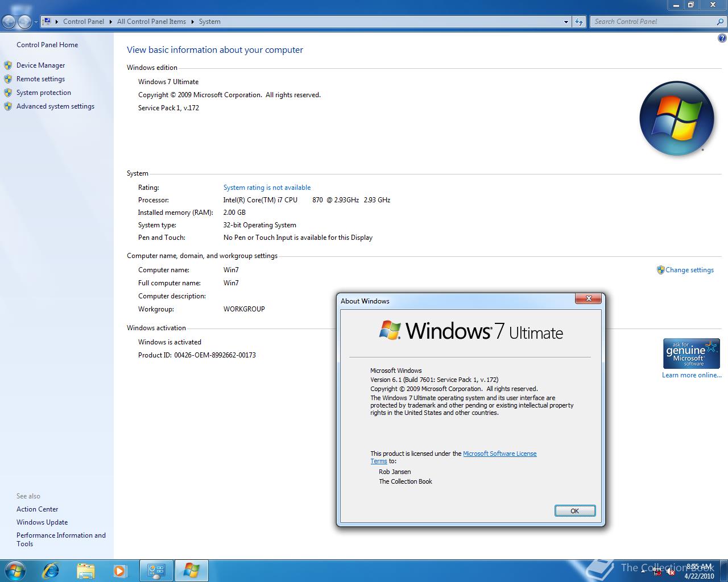Click System rating is not available
Viewport: 728px width, 582px height.
click(x=267, y=187)
